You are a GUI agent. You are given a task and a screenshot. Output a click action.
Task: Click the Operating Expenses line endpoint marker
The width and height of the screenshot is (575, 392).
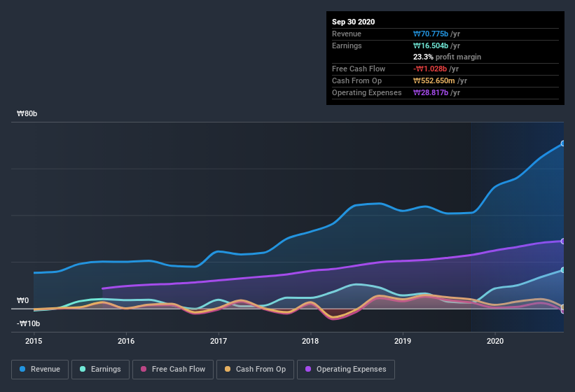[563, 241]
